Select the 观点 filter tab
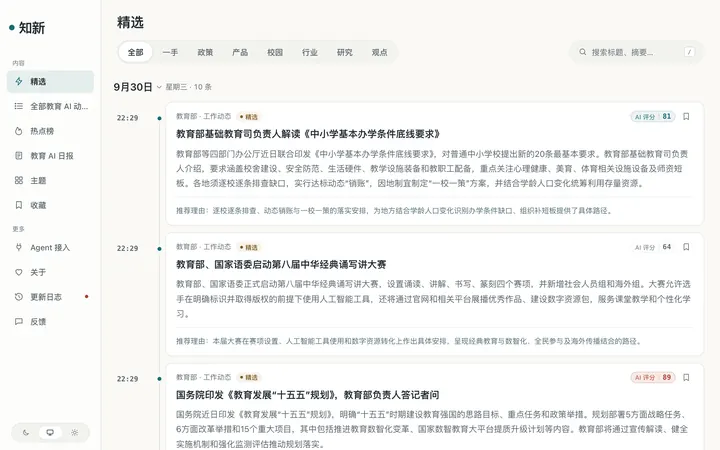This screenshot has height=450, width=720. (380, 52)
